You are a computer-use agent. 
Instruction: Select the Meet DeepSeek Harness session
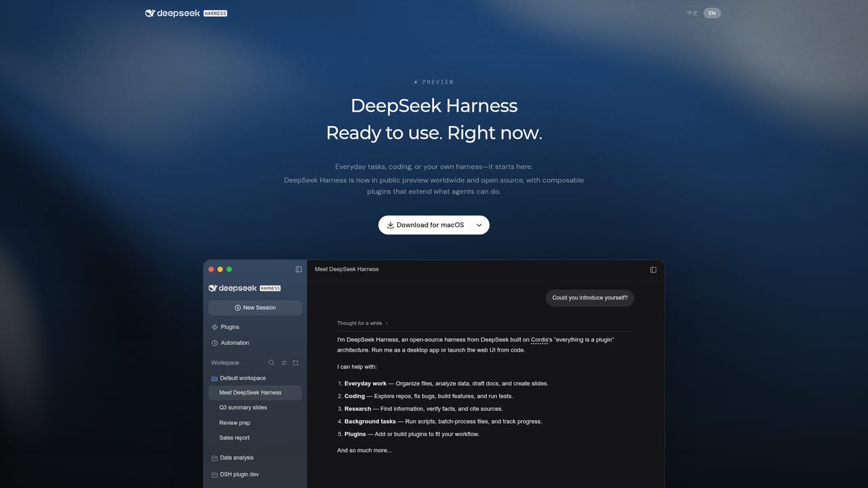(255, 392)
